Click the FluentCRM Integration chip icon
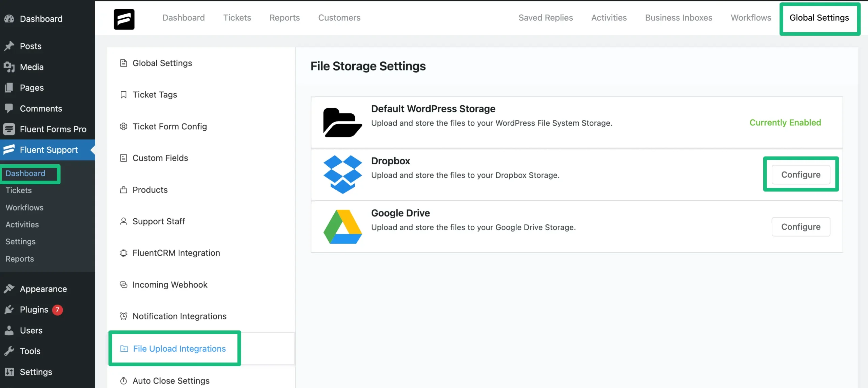 click(123, 253)
